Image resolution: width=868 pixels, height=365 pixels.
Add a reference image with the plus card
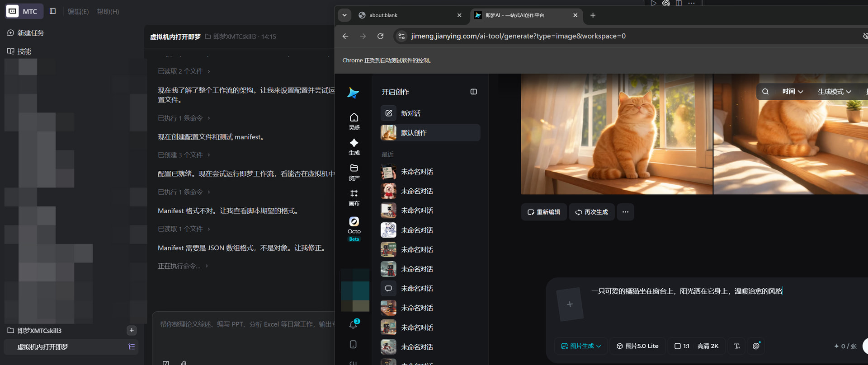570,304
